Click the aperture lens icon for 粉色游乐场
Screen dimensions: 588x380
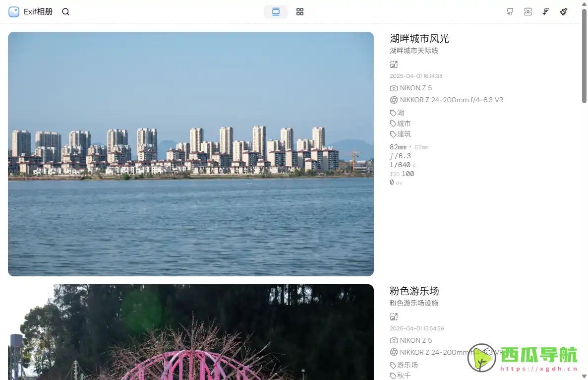(394, 353)
